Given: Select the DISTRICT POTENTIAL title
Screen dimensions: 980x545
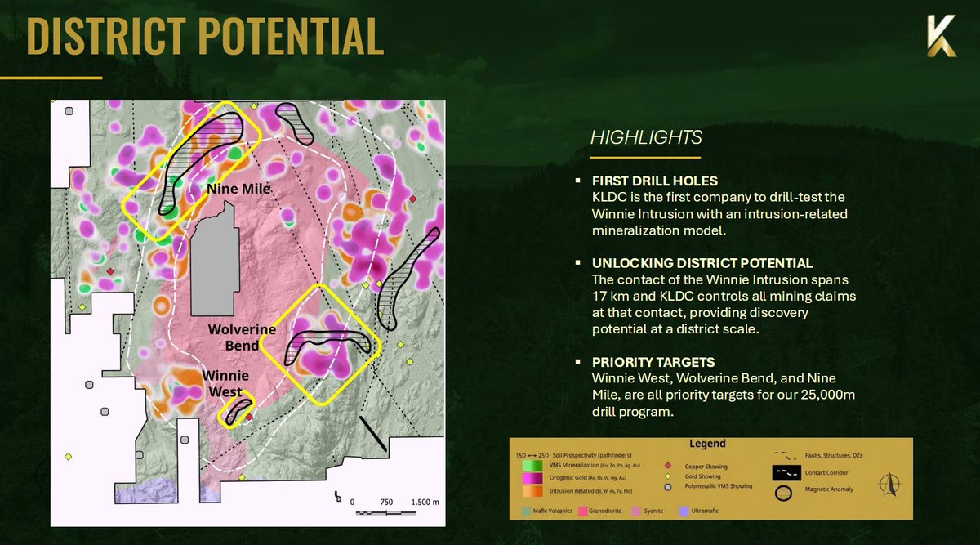Looking at the screenshot, I should [x=206, y=37].
